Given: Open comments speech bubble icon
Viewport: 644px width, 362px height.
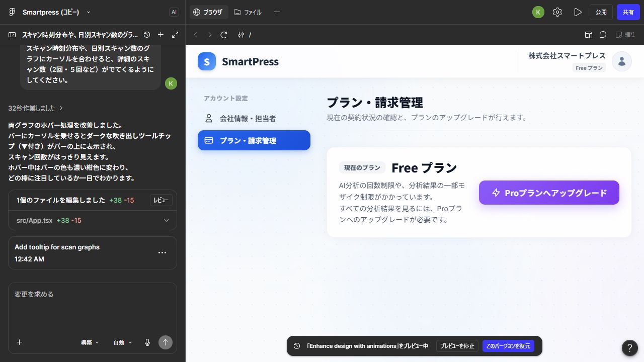Looking at the screenshot, I should [x=603, y=35].
